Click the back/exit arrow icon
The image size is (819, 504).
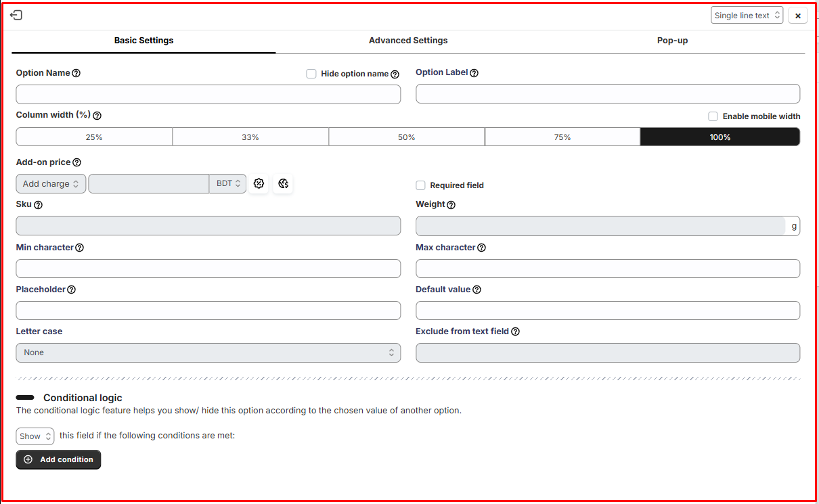click(x=16, y=15)
